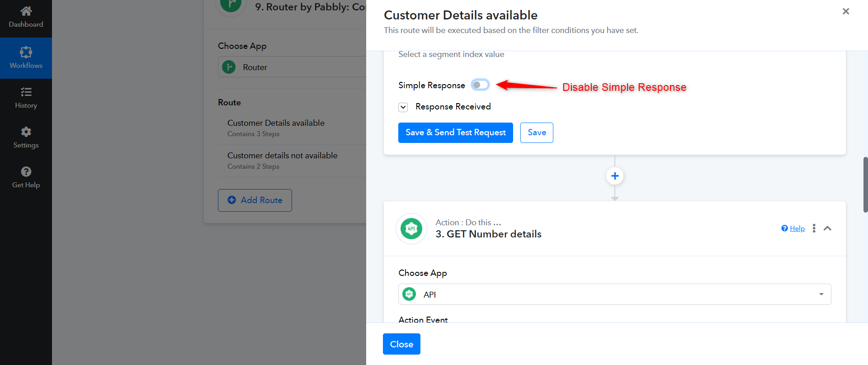
Task: Click the plus icon to add step
Action: coord(615,176)
